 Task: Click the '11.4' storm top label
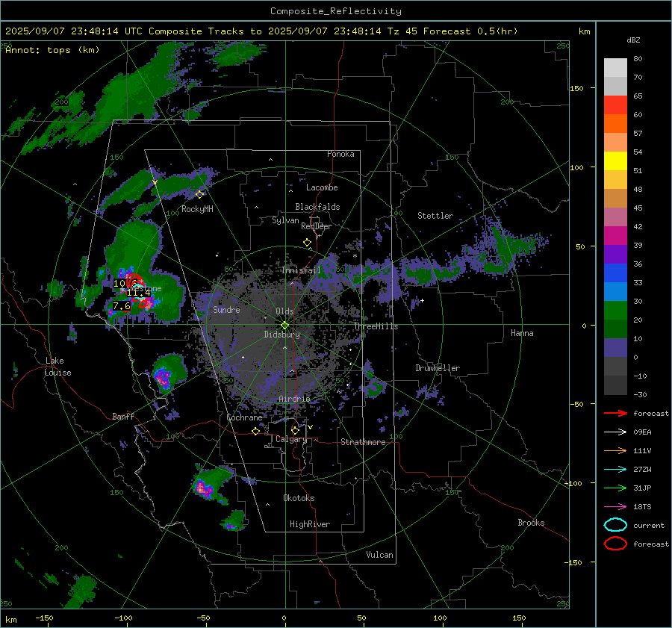[x=138, y=293]
